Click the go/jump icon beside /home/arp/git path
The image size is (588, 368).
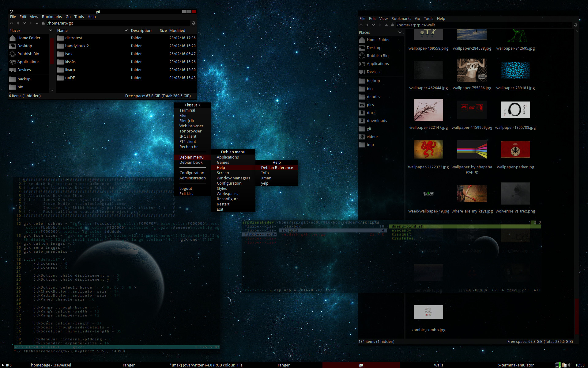tap(193, 23)
